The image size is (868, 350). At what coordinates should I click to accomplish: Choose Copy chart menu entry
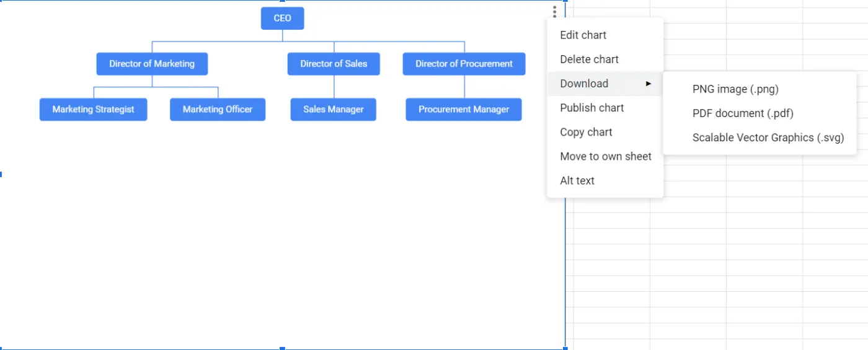[586, 132]
